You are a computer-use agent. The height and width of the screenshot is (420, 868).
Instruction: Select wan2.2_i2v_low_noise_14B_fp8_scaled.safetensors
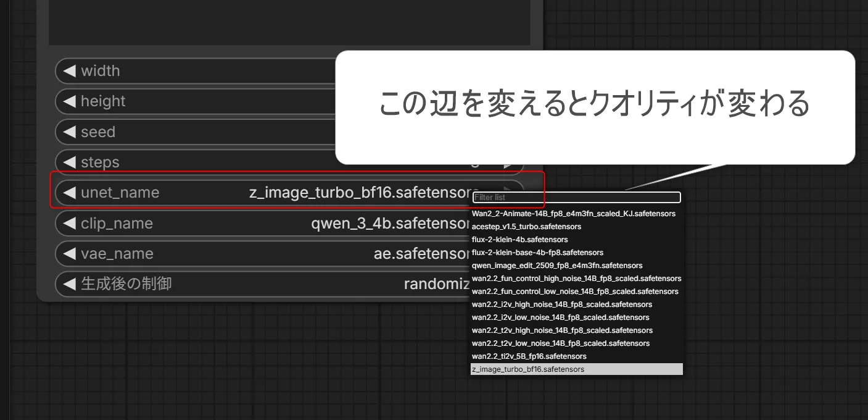click(x=576, y=317)
